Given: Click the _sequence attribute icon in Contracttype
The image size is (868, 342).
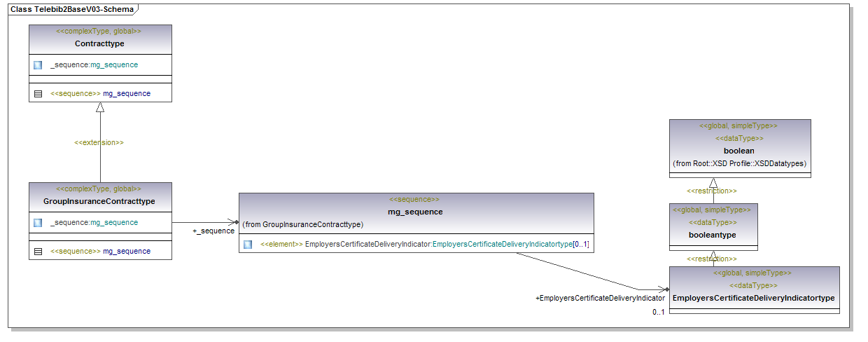Looking at the screenshot, I should (38, 64).
